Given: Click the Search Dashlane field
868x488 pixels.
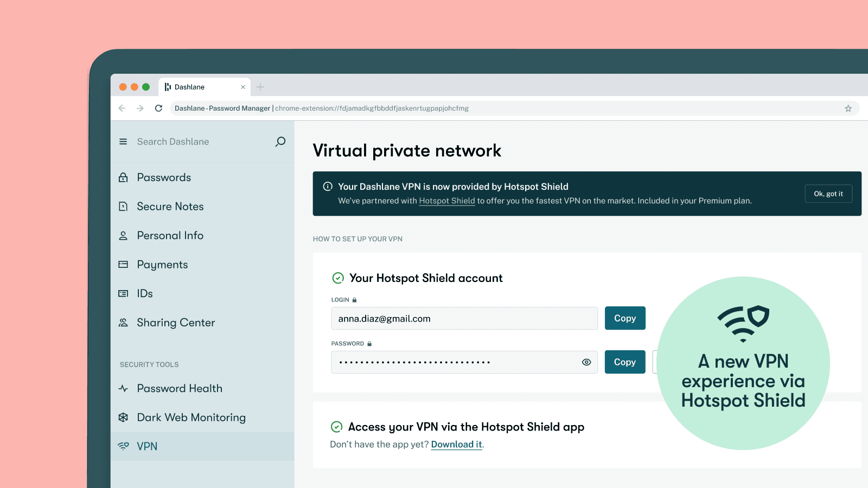Looking at the screenshot, I should coord(201,142).
